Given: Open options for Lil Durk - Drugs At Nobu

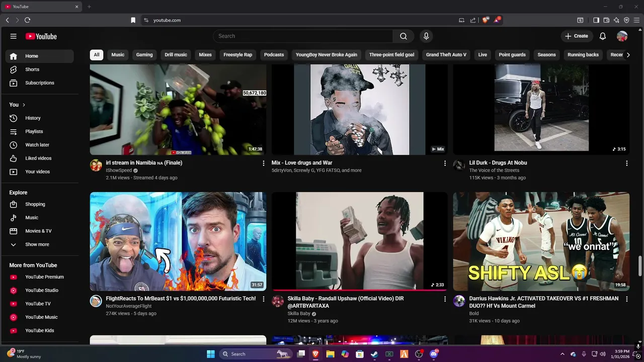Looking at the screenshot, I should [x=626, y=163].
